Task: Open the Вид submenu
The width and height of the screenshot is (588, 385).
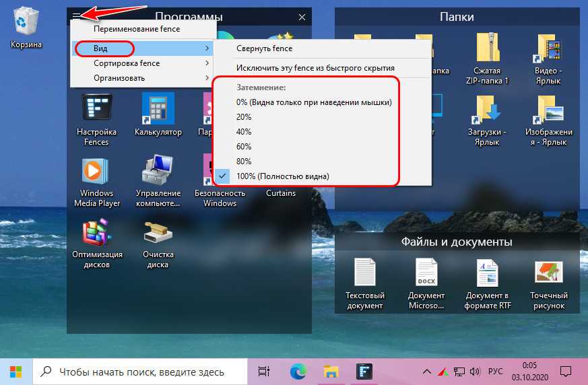Action: 143,48
